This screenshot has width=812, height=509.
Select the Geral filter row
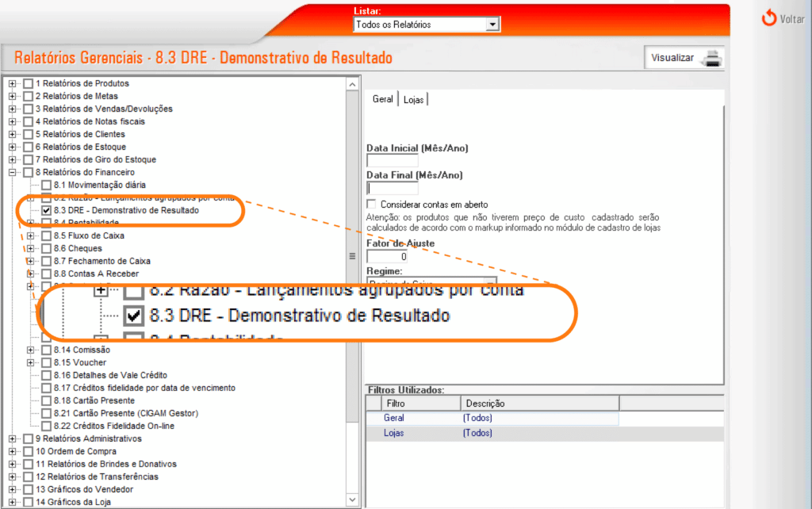pos(492,418)
